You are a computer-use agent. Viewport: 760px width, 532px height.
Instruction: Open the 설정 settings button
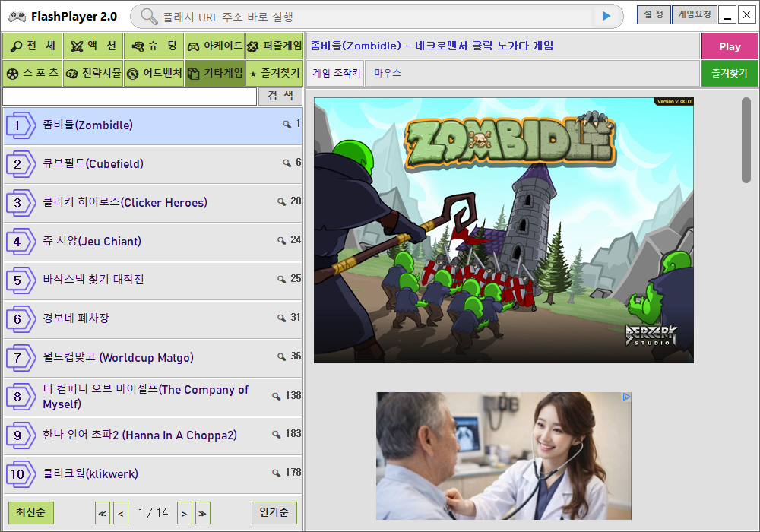(654, 15)
